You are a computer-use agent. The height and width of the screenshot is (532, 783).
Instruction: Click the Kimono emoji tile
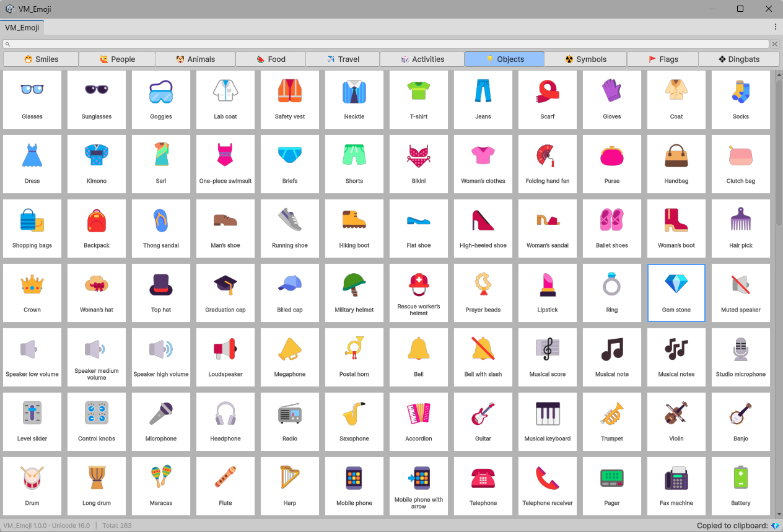(x=97, y=164)
